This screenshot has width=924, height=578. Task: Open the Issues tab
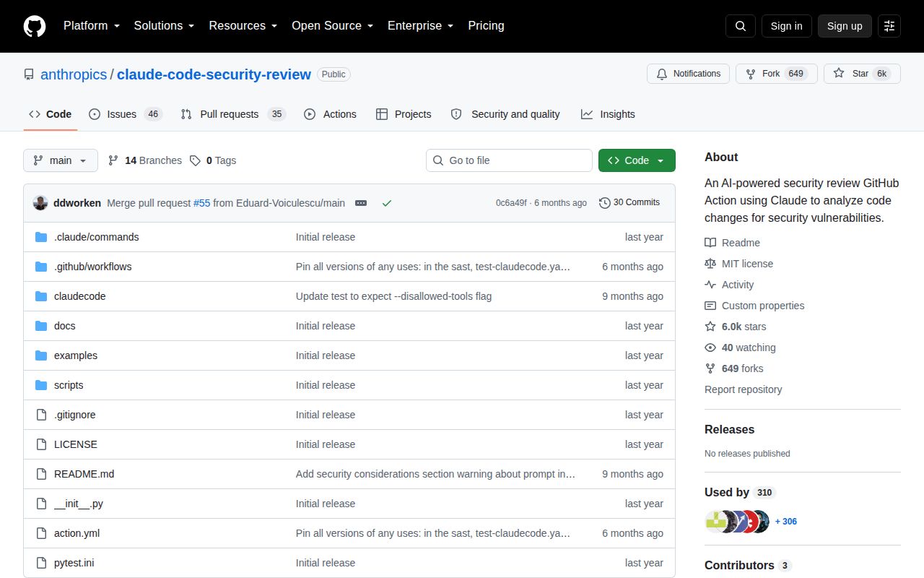tap(126, 114)
